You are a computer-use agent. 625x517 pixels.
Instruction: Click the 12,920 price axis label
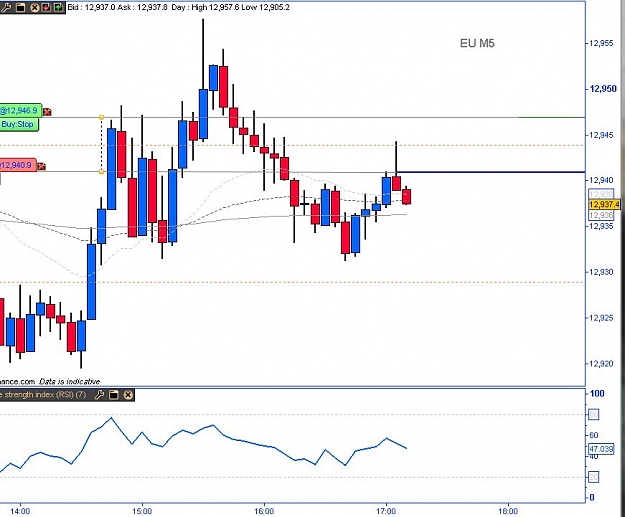point(601,364)
